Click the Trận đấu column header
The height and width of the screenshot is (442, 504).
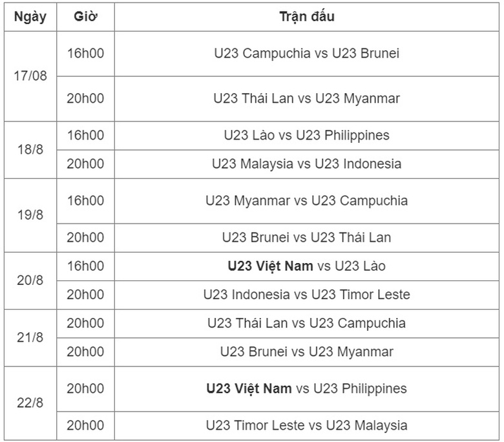coord(306,17)
